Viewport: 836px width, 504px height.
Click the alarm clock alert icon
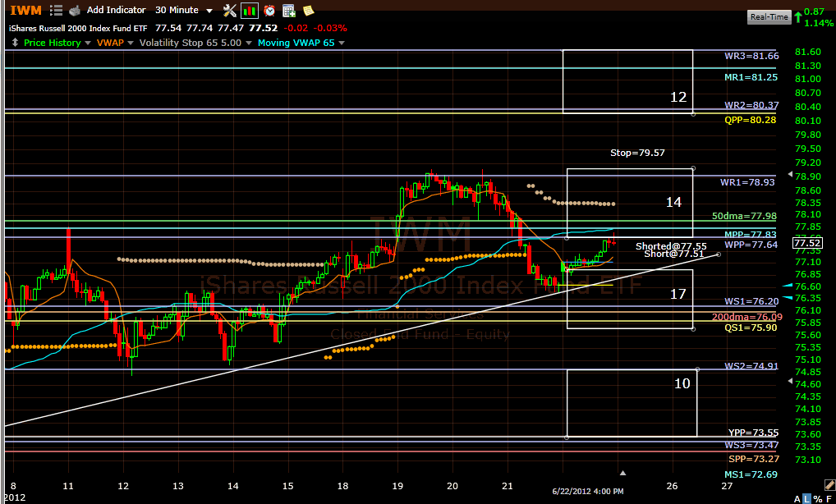click(270, 10)
